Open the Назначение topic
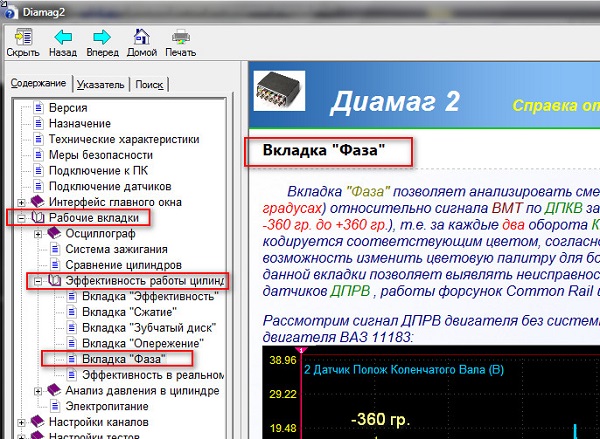 [80, 123]
